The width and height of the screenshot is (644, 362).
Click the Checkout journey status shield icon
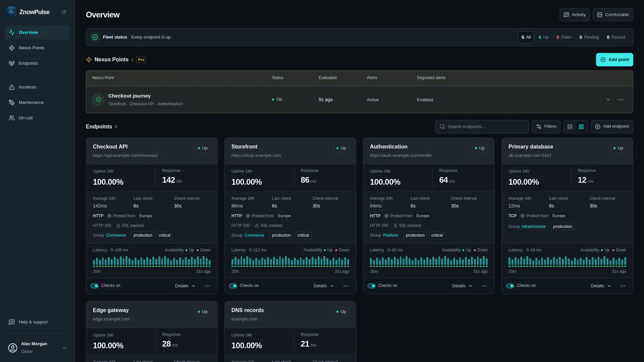click(98, 100)
